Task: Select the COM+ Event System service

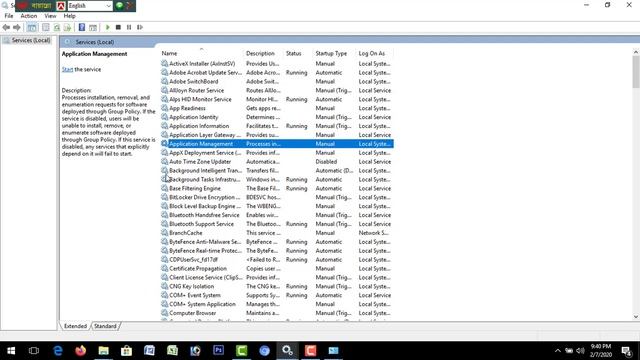Action: (x=277, y=296)
